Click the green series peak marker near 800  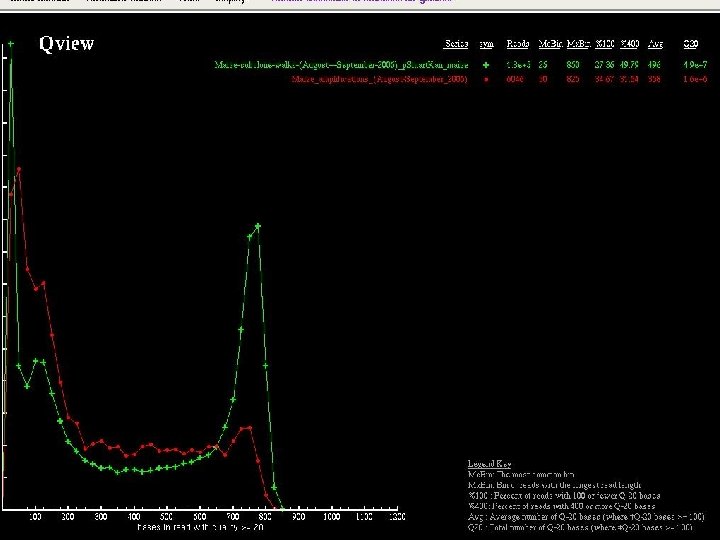257,226
